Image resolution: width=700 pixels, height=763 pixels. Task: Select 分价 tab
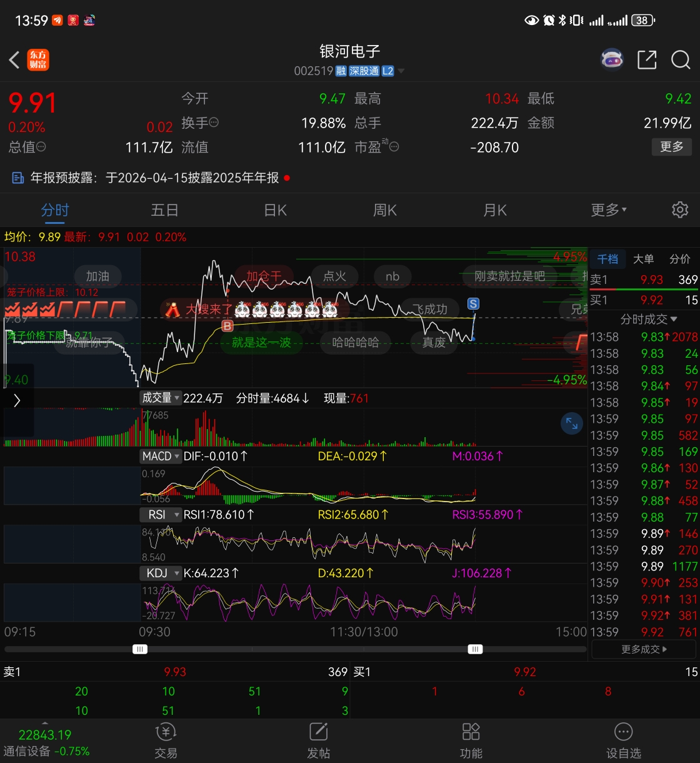[x=680, y=259]
